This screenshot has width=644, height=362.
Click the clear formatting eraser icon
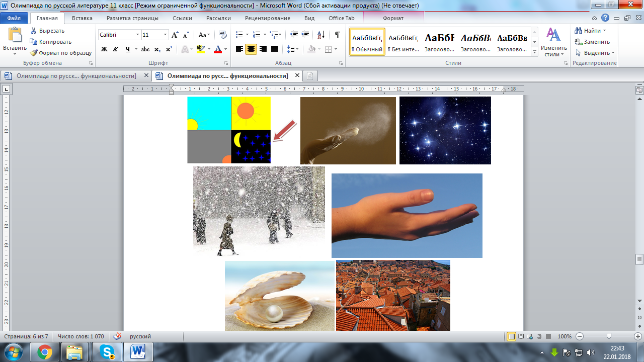223,35
